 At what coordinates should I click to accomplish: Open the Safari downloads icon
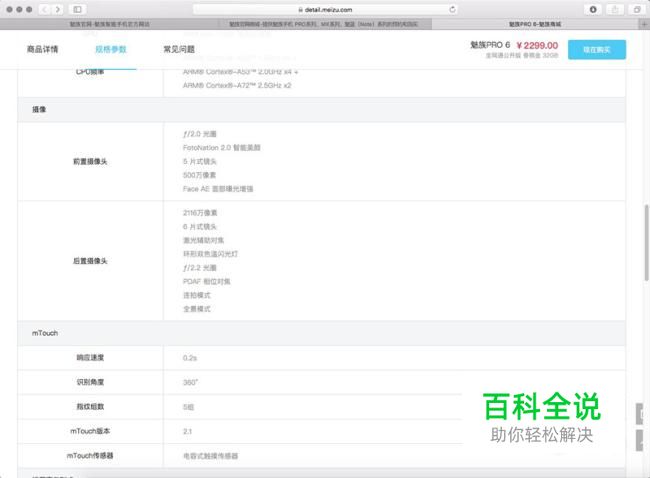(593, 9)
